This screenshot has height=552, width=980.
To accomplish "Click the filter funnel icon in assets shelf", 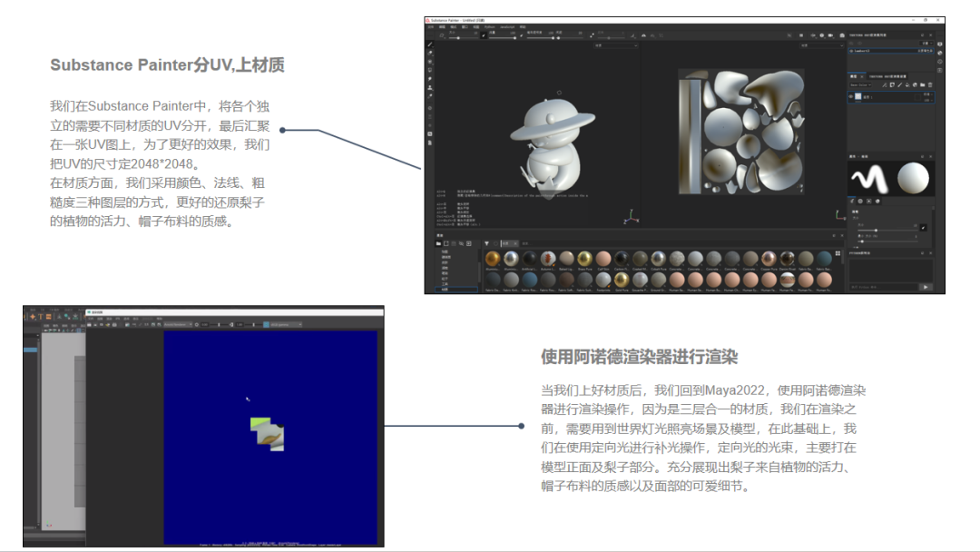I will [486, 243].
